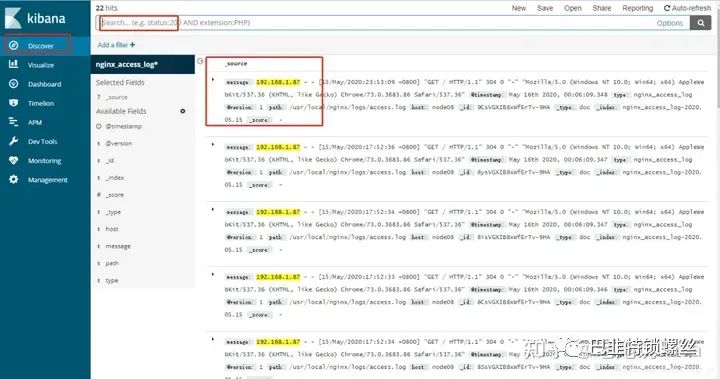
Task: Click the magnifier search submit button
Action: coord(701,23)
